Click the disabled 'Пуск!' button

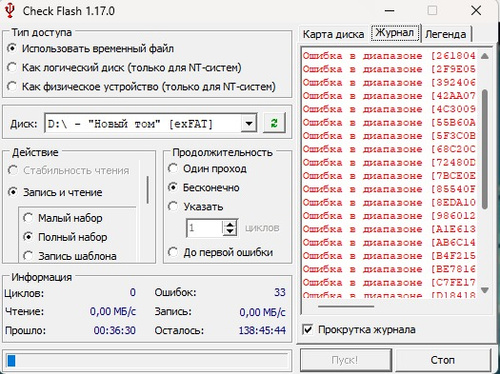click(x=345, y=360)
